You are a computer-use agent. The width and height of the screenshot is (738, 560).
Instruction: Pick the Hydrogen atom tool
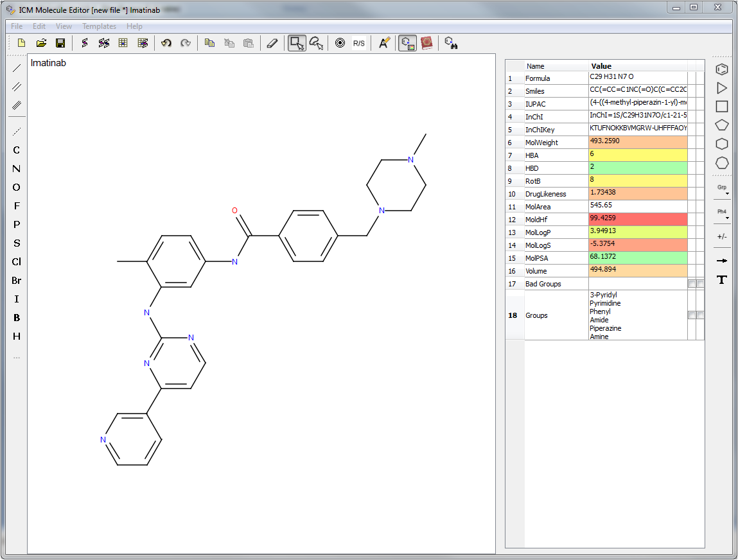click(17, 336)
